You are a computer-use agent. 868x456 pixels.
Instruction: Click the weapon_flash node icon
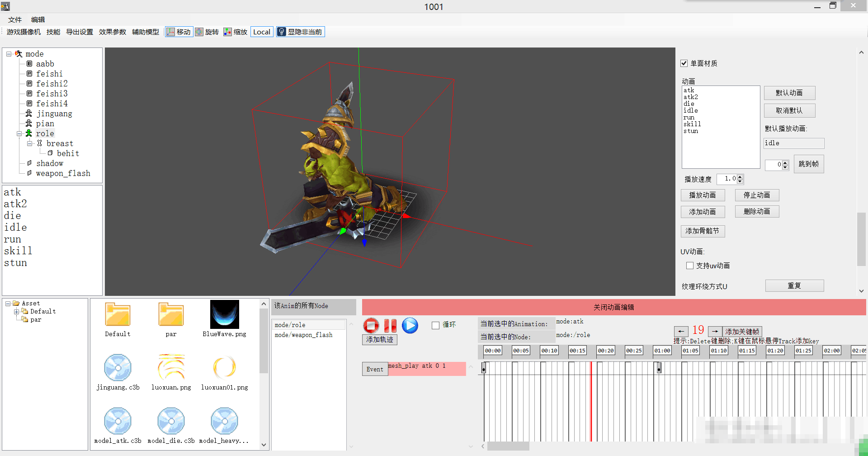coord(29,173)
